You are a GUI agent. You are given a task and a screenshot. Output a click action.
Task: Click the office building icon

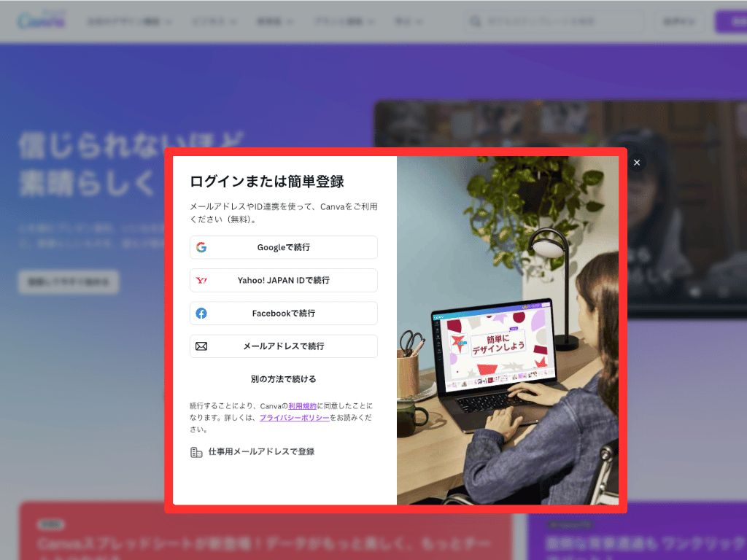(196, 452)
